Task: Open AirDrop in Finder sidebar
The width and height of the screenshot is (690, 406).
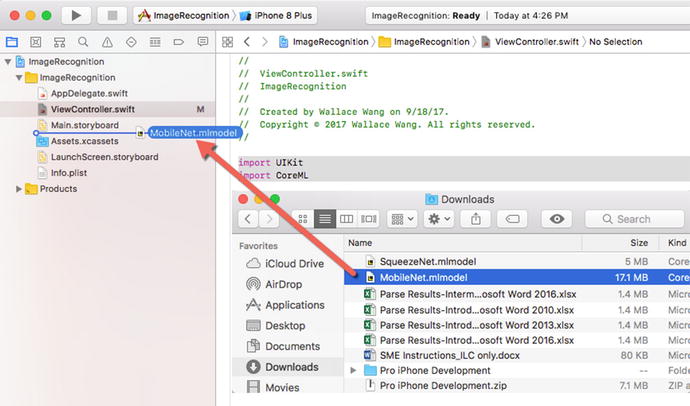Action: pos(274,284)
